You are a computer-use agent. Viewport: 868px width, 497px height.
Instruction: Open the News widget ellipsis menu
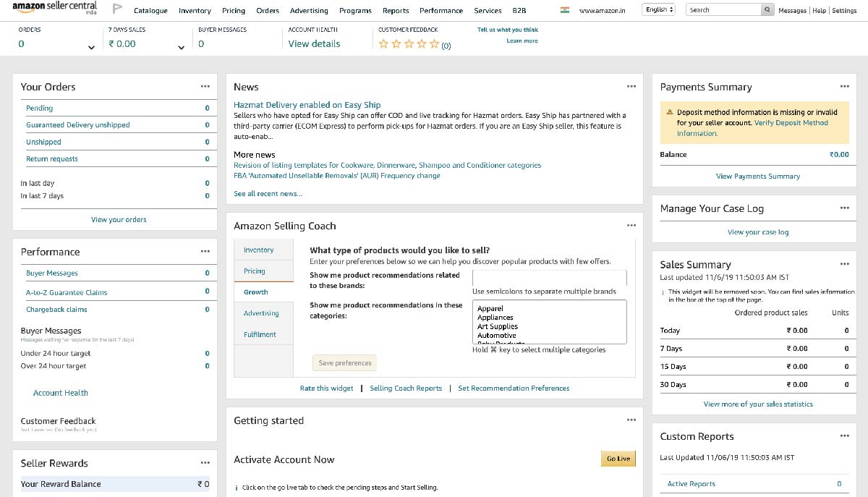pyautogui.click(x=631, y=85)
